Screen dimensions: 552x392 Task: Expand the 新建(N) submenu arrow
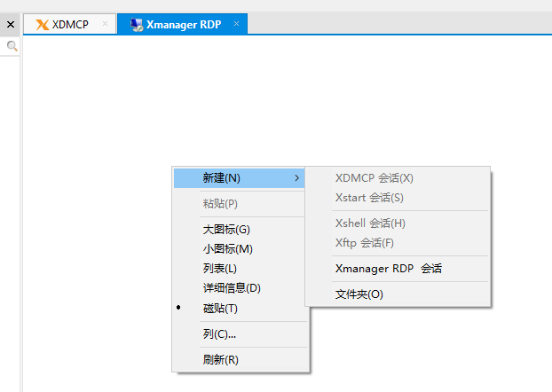point(296,178)
